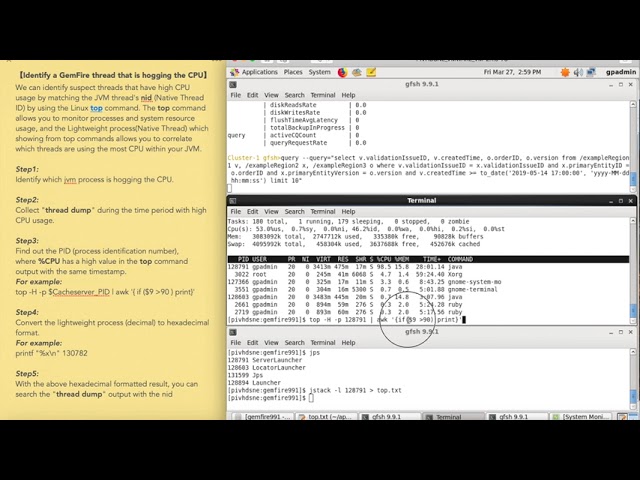The width and height of the screenshot is (640, 480).
Task: Click scroll-up arrow in Terminal window
Action: 633,221
